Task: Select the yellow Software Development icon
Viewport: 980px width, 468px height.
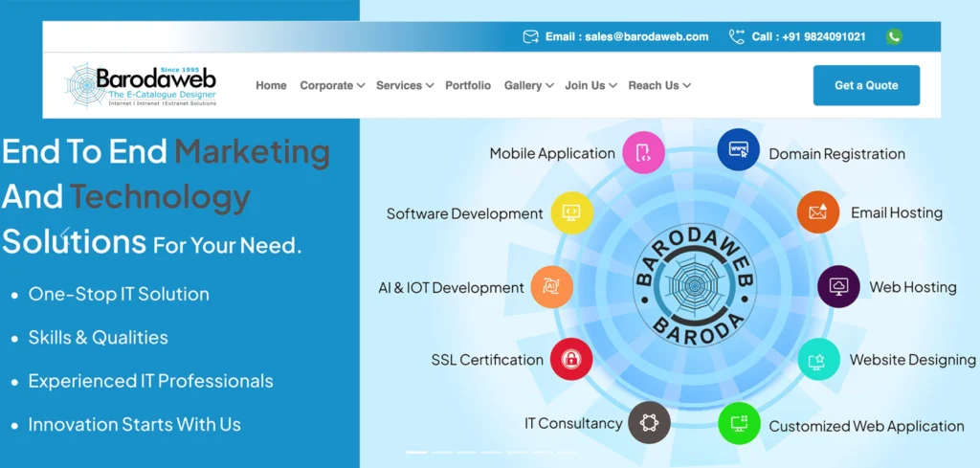Action: 571,213
